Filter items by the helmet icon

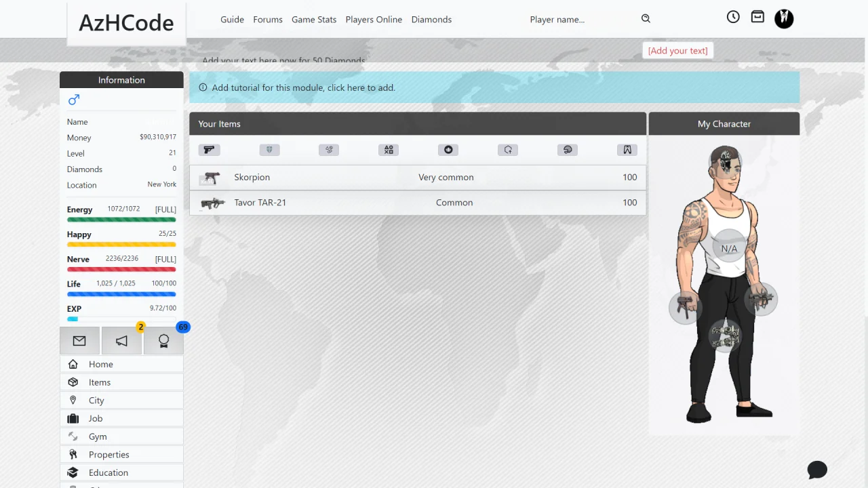tap(568, 150)
